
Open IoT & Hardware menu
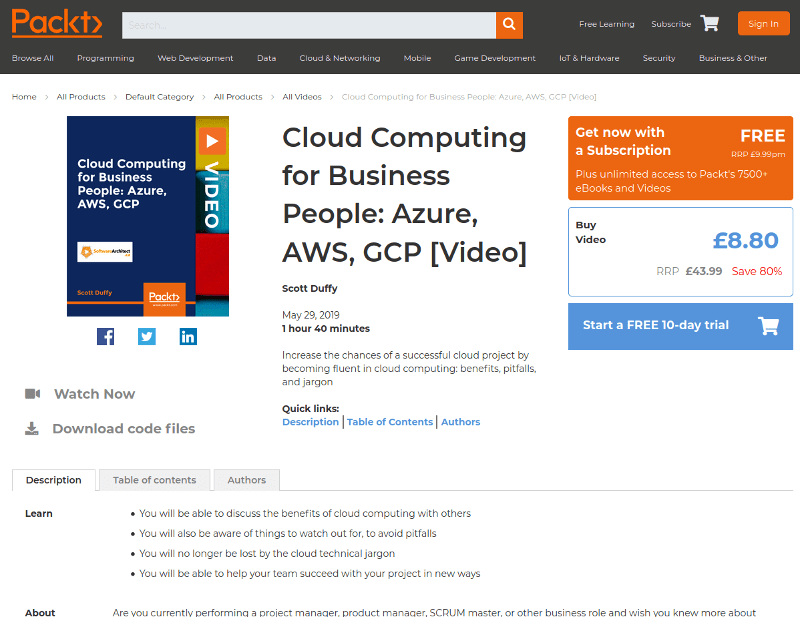(589, 58)
